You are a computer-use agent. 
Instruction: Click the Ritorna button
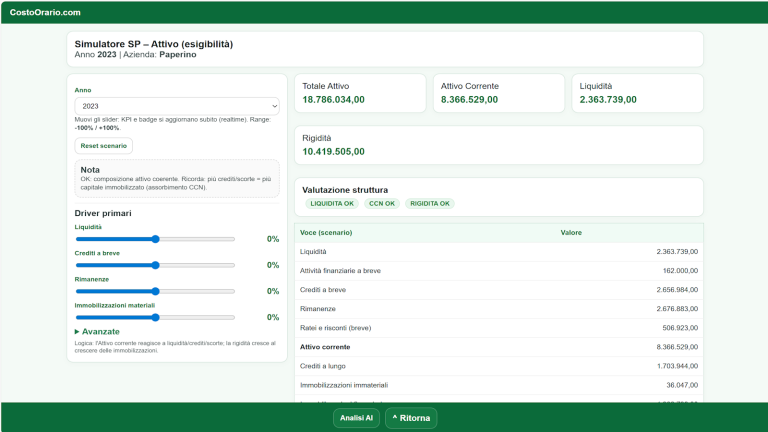411,418
